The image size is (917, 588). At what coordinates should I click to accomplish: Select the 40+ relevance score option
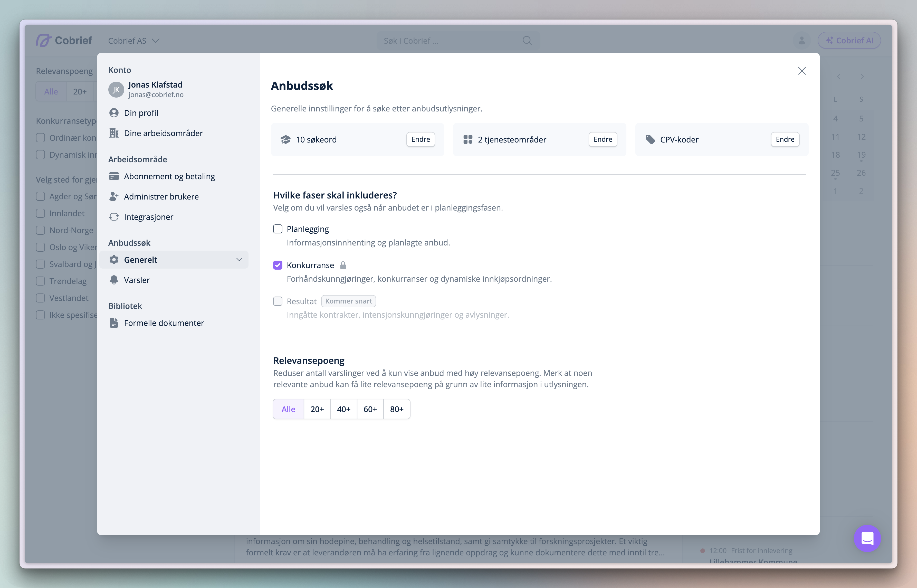343,409
